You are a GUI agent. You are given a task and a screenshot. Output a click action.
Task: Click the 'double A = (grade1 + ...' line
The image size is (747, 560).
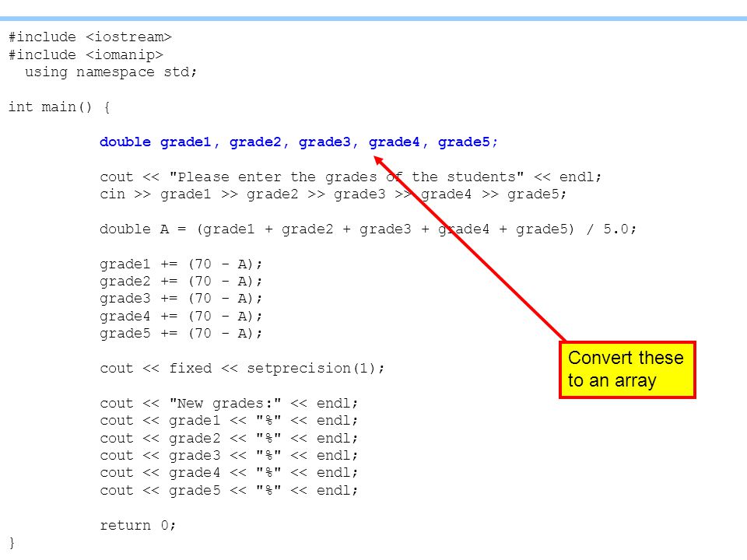(368, 229)
